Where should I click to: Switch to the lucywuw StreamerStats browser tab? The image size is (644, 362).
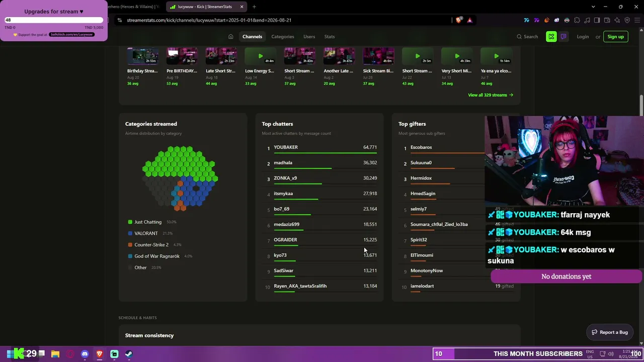tap(206, 7)
